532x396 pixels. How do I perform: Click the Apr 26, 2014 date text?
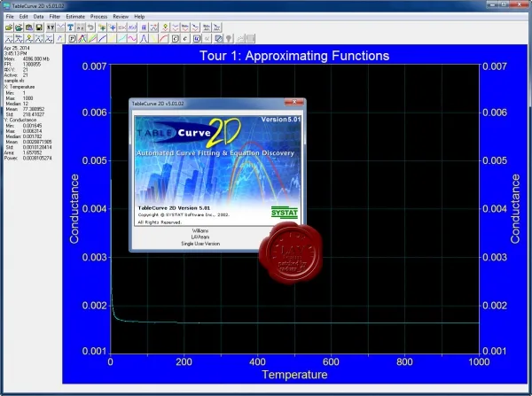17,48
